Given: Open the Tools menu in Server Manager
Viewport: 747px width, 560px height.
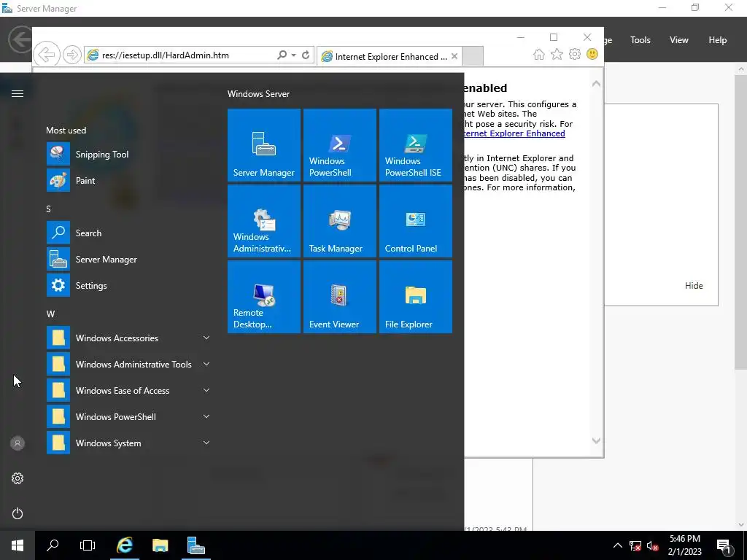Looking at the screenshot, I should pyautogui.click(x=640, y=40).
